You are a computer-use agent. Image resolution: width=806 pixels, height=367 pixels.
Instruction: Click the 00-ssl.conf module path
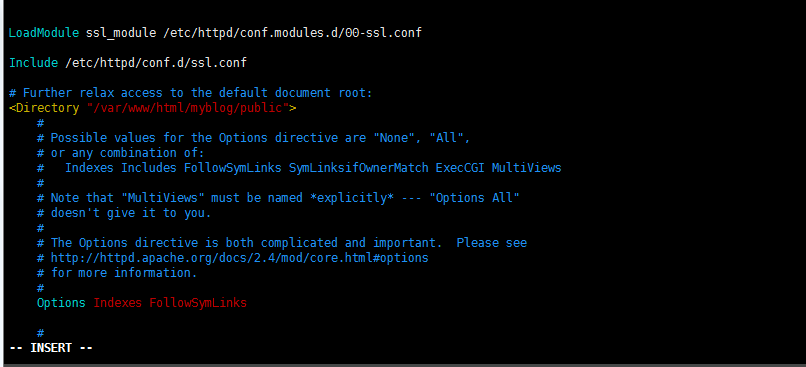[292, 33]
